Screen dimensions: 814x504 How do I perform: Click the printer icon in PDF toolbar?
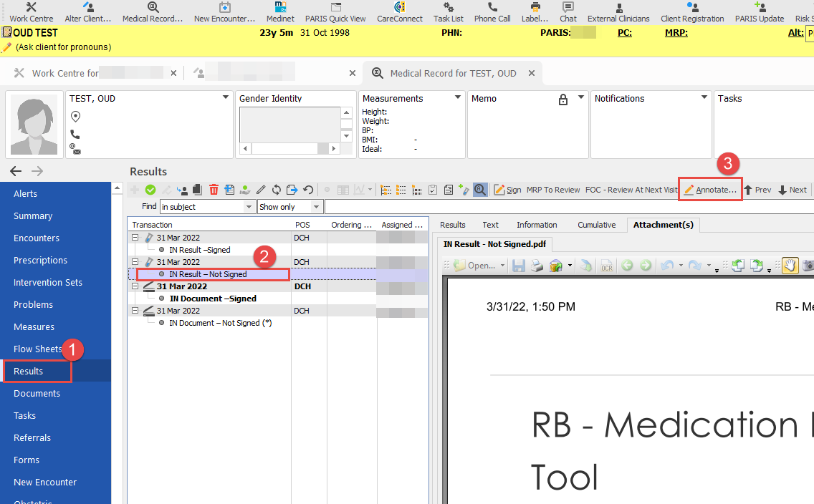click(536, 266)
